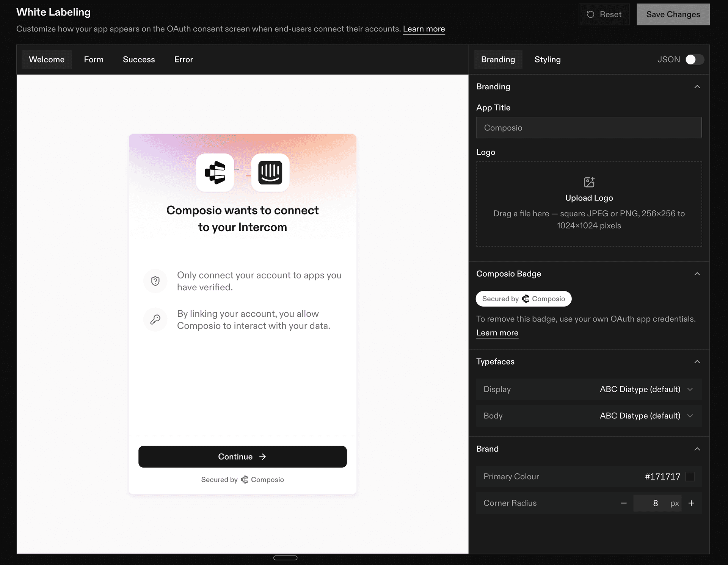The image size is (728, 565).
Task: Collapse the Composio Badge section
Action: (697, 274)
